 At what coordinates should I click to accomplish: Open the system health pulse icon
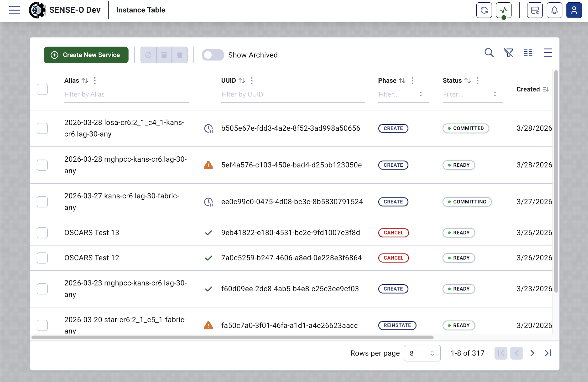pos(503,10)
